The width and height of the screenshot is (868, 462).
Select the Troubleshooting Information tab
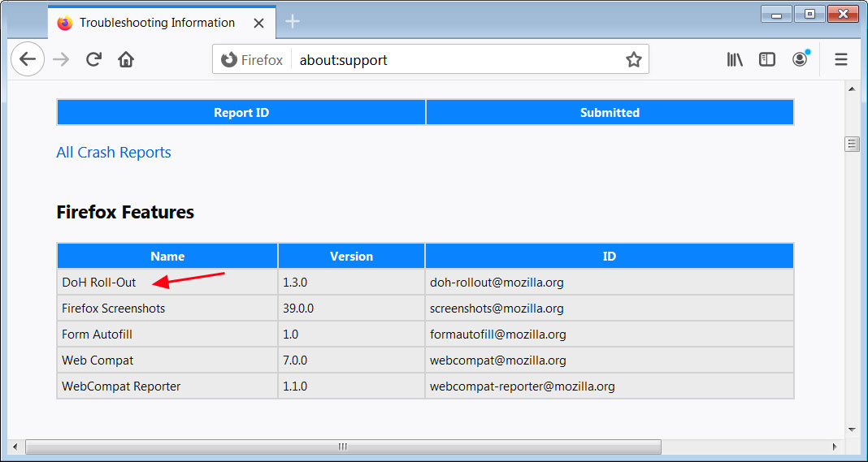[x=162, y=23]
